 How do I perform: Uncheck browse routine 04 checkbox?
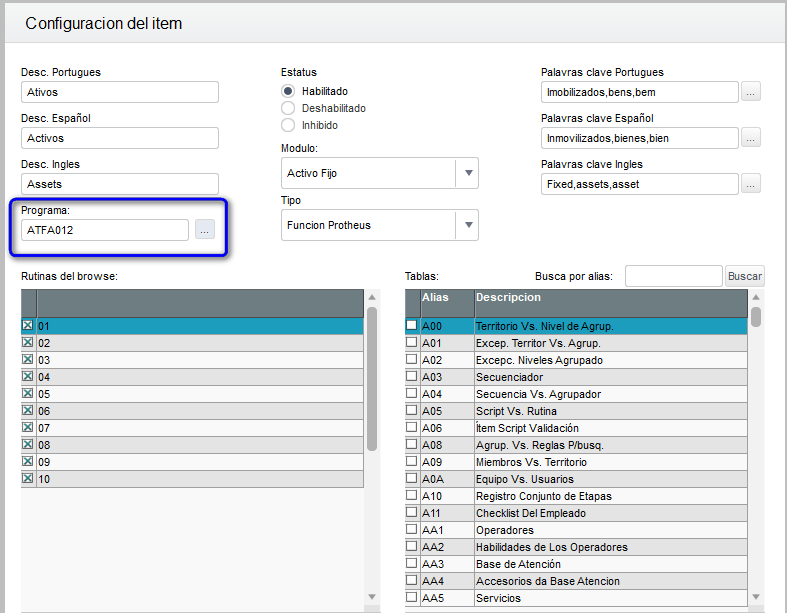coord(28,377)
